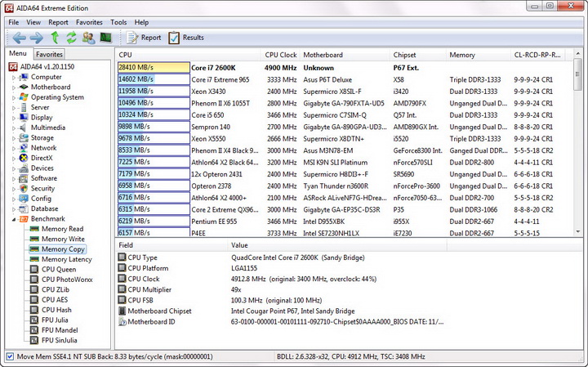Select the 28410 MB/s result bar

pos(154,68)
